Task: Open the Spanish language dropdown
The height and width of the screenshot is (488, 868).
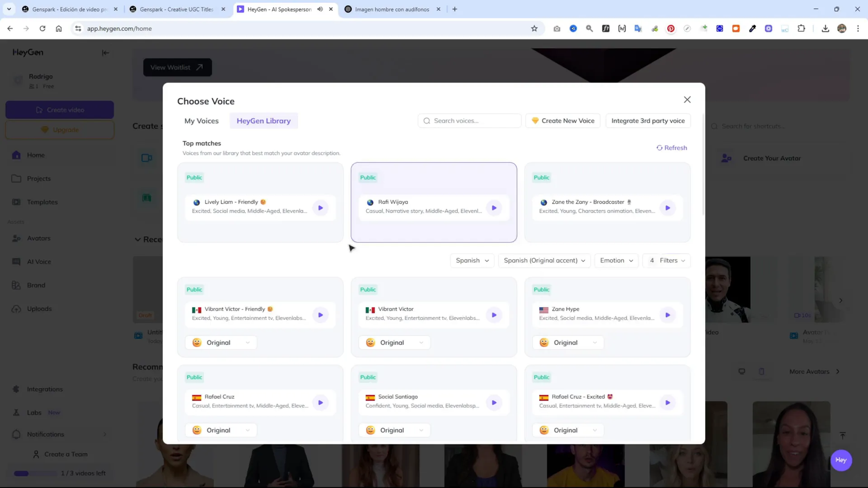Action: point(472,260)
